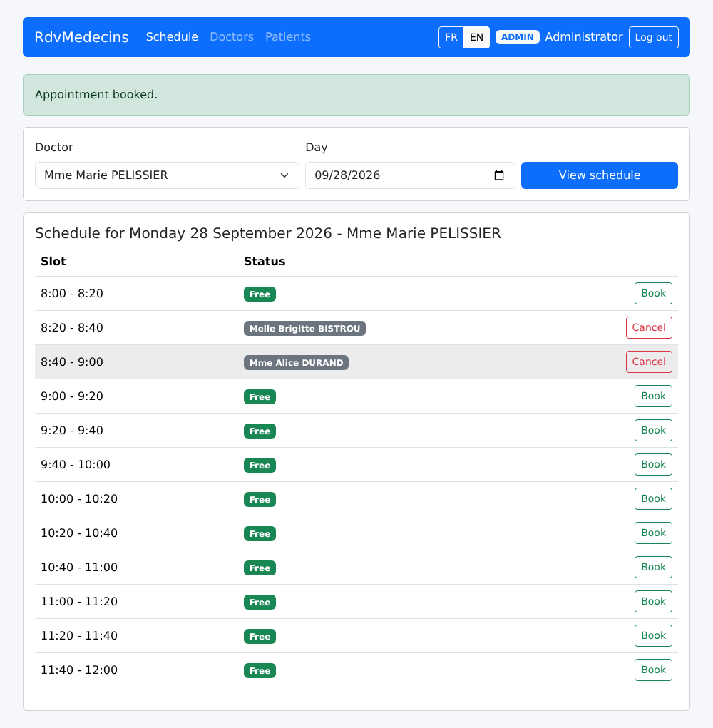Click the Administrator user name
The height and width of the screenshot is (728, 713).
[583, 37]
